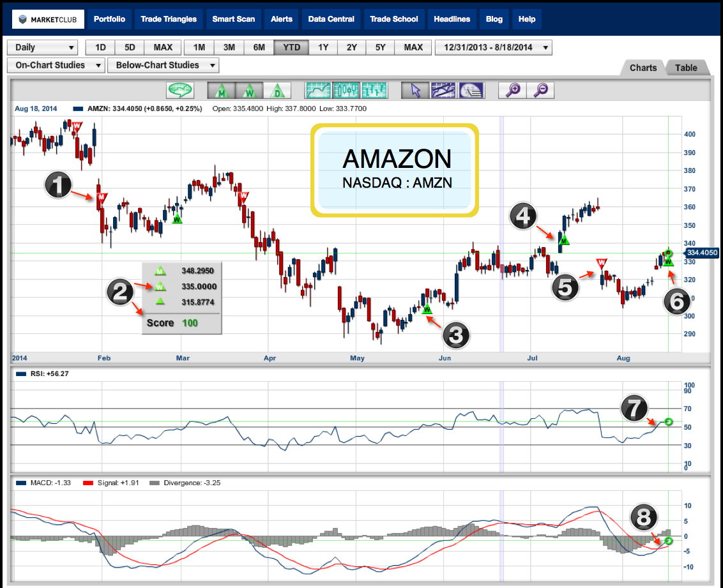Click red W triangle marker in late July
723x588 pixels.
(x=601, y=264)
